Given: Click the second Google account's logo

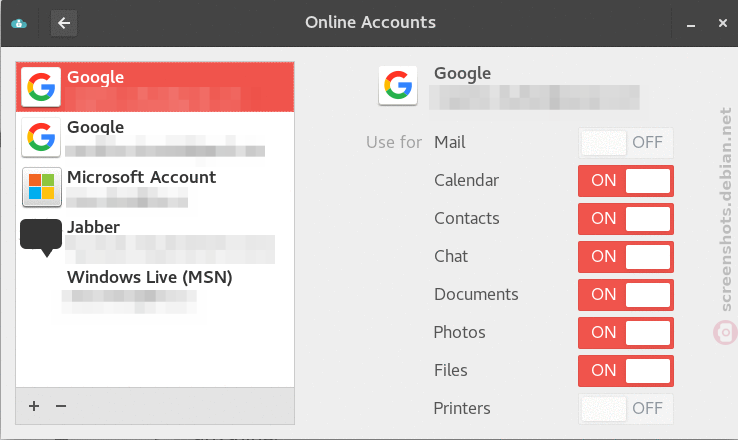Looking at the screenshot, I should tap(41, 137).
